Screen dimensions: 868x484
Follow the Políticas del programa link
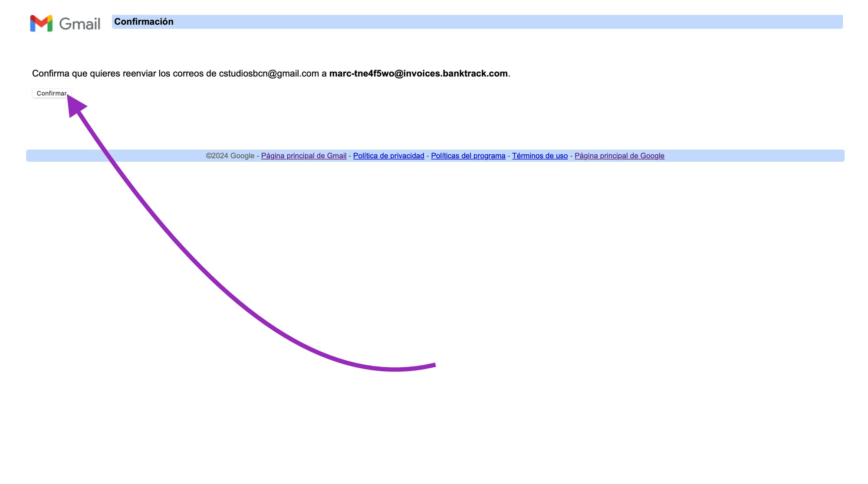[x=468, y=156]
